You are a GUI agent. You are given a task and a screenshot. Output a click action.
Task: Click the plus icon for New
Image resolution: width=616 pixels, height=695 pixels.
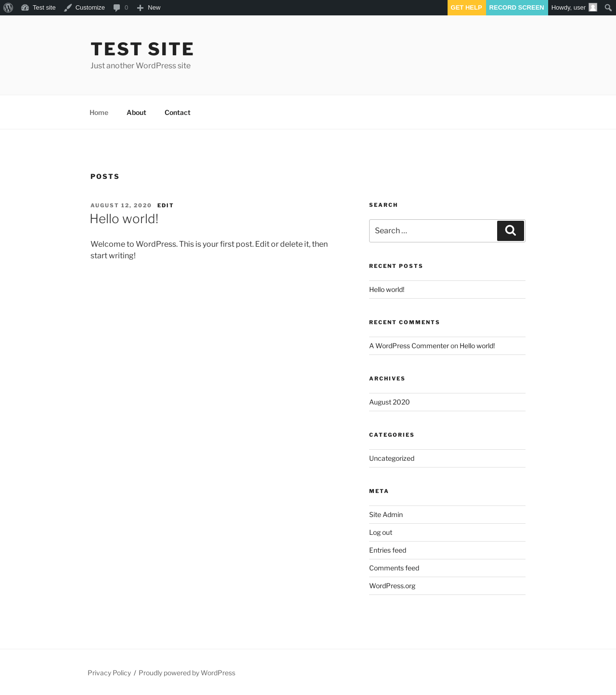coord(140,8)
